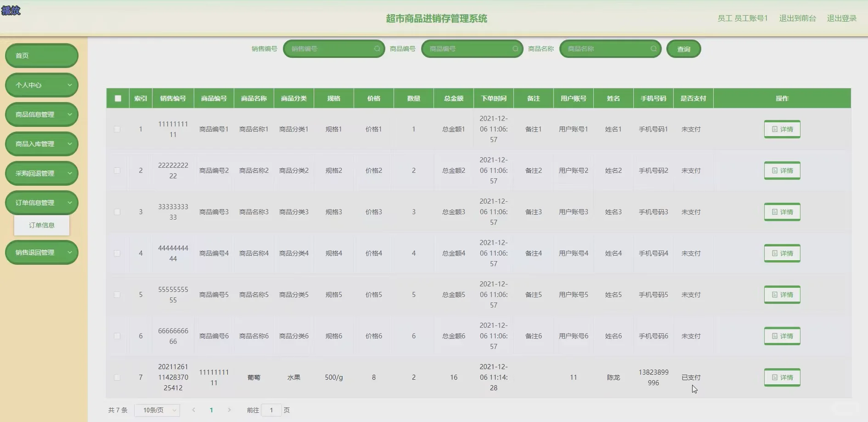Click 500/g specification cell
868x422 pixels.
tap(334, 377)
